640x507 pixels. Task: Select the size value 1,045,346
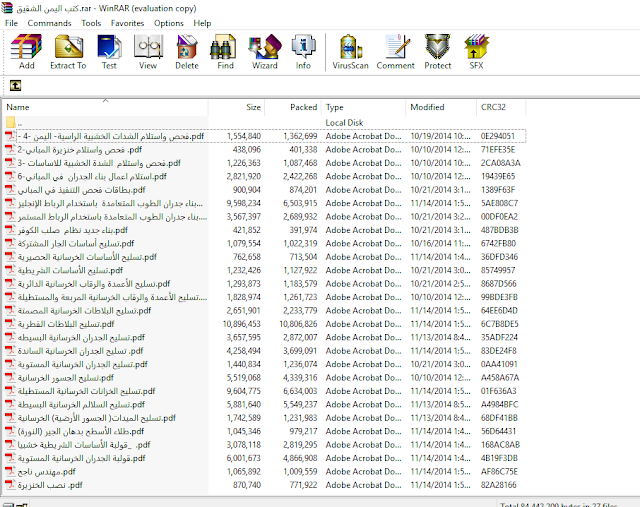point(244,431)
